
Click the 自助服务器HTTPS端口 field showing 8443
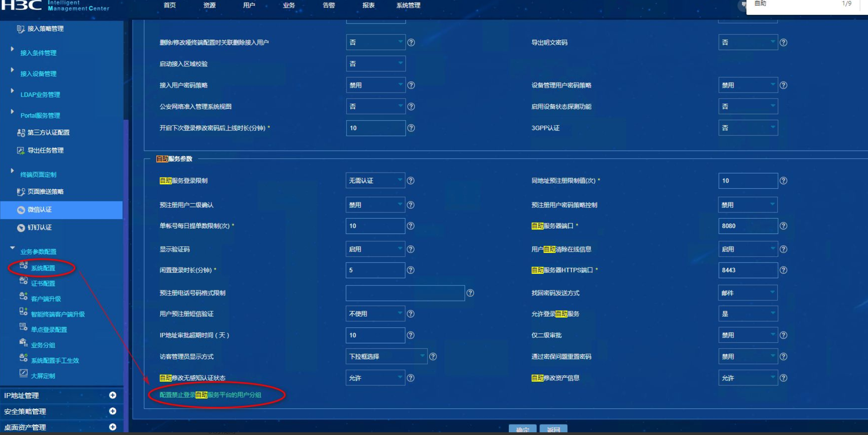(748, 270)
